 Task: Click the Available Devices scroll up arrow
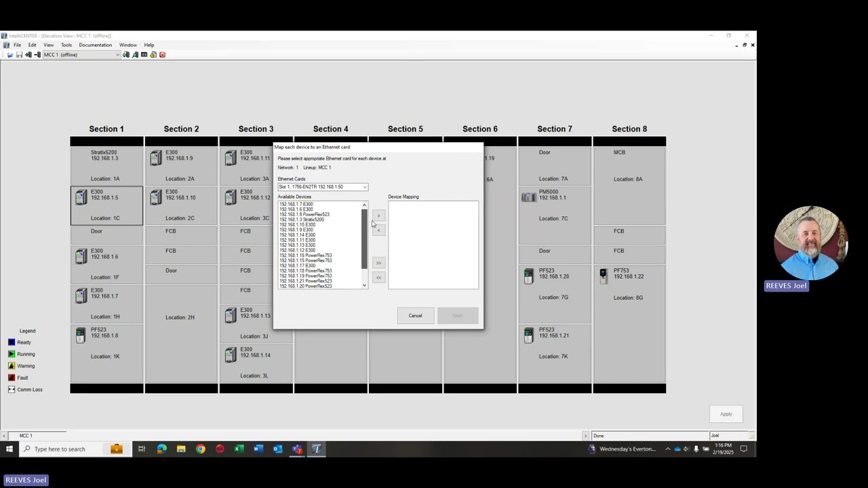pos(364,205)
